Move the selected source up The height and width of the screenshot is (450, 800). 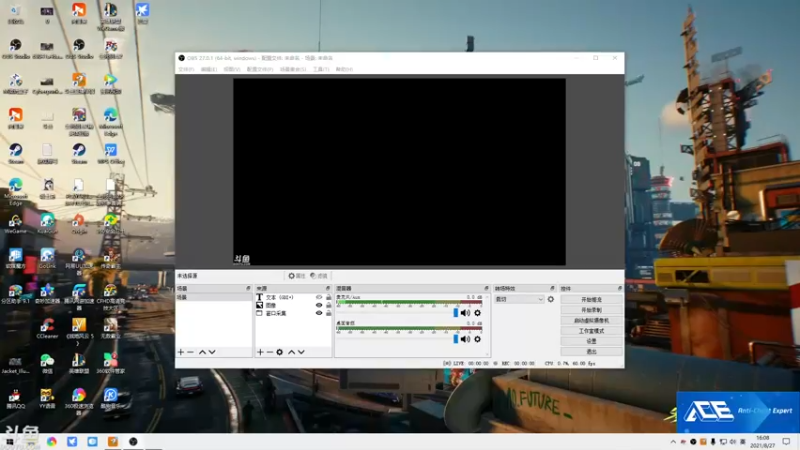point(291,352)
